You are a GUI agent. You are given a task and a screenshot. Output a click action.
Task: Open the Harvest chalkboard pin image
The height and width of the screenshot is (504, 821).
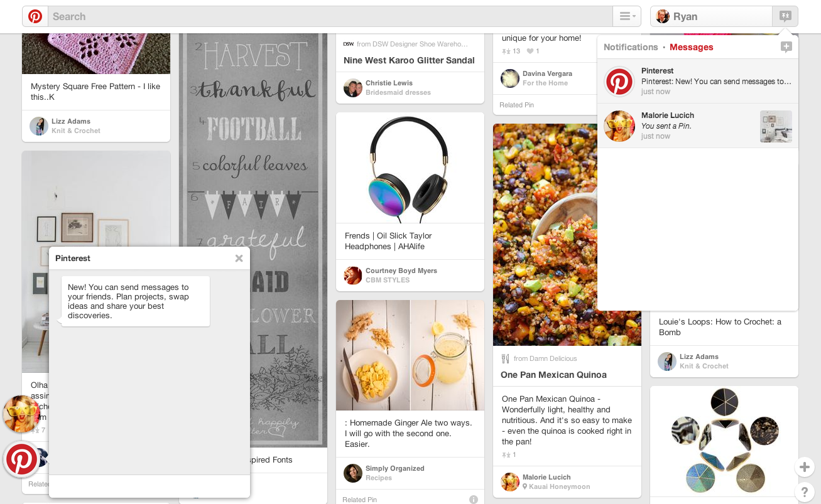253,240
